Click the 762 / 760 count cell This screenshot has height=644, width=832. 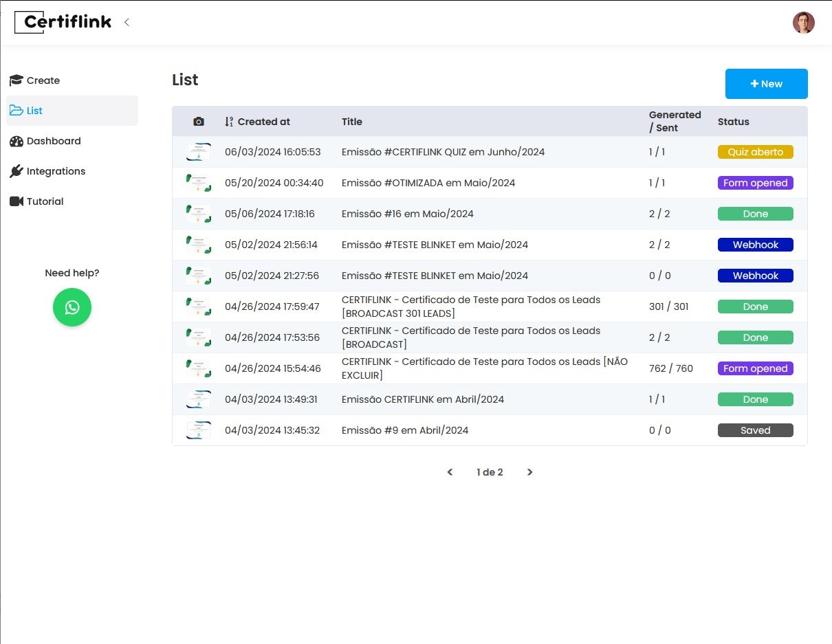tap(671, 368)
